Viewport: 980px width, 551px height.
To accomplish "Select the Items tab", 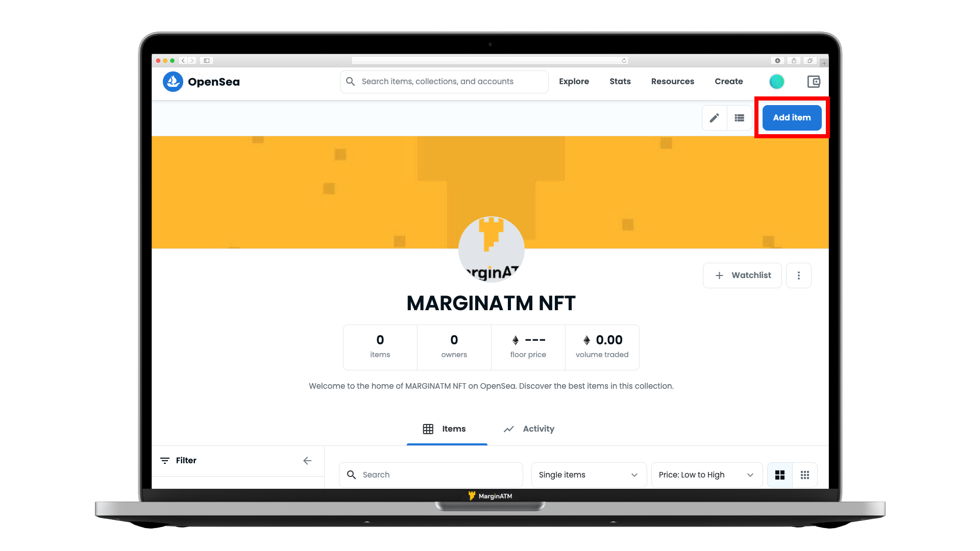I will tap(446, 429).
